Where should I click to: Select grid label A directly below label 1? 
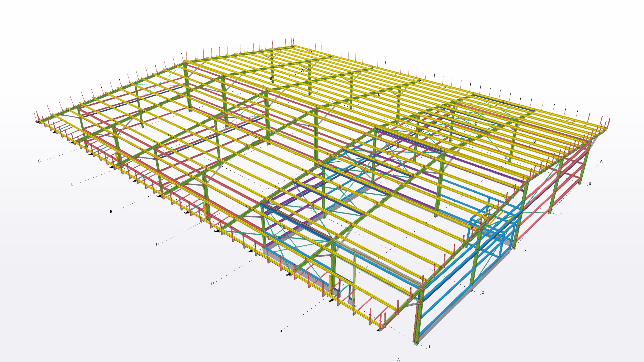pos(398,360)
